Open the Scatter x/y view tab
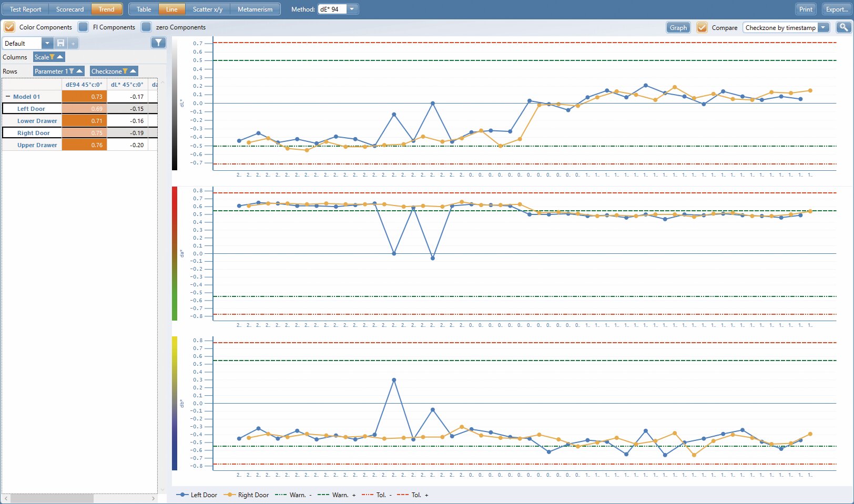The image size is (854, 504). point(207,9)
